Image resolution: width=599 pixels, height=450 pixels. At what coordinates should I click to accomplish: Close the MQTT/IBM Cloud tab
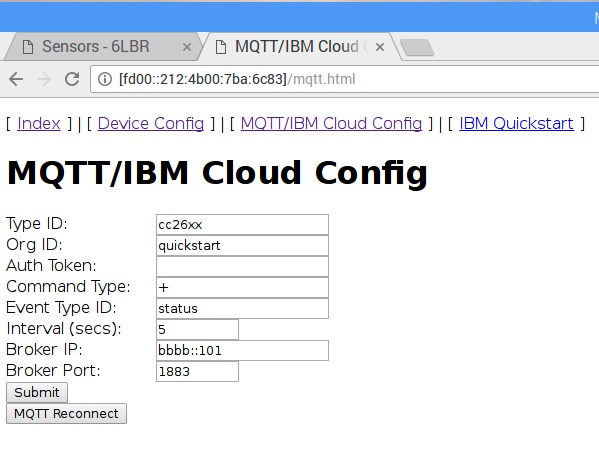[x=380, y=47]
